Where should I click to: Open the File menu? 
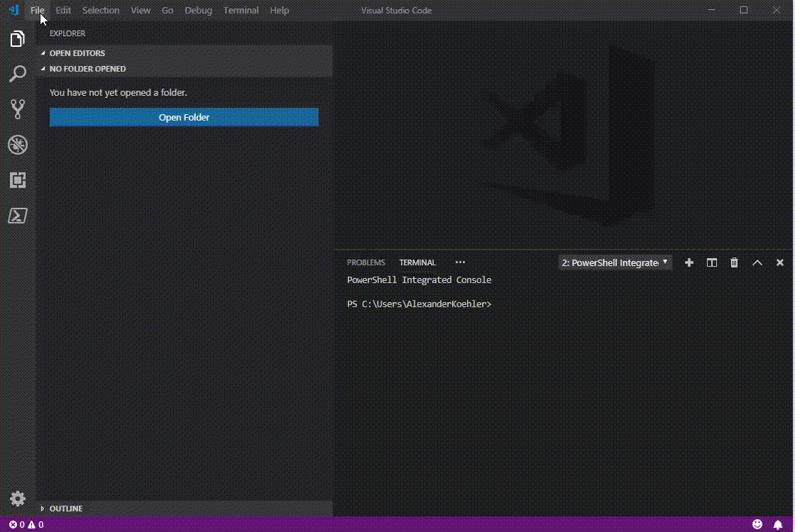tap(37, 10)
